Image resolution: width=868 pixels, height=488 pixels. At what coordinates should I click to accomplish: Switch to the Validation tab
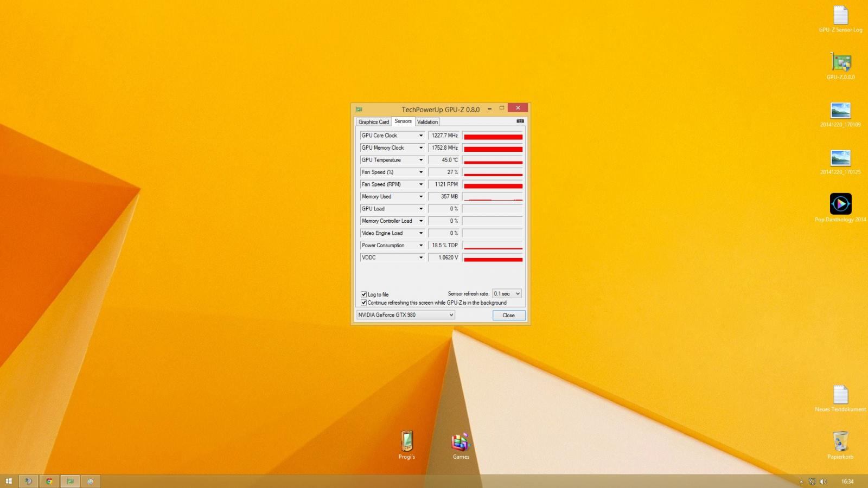point(427,122)
